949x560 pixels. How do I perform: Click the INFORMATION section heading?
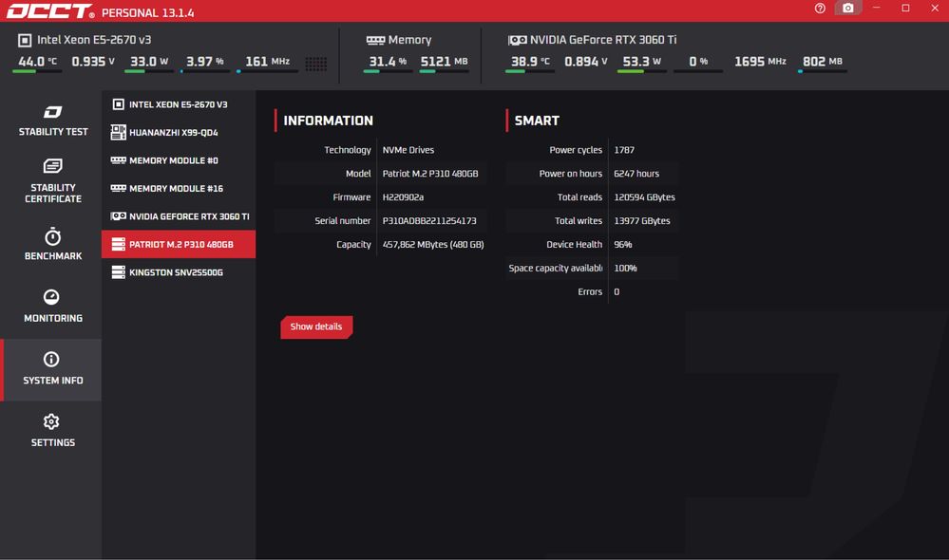(x=328, y=121)
